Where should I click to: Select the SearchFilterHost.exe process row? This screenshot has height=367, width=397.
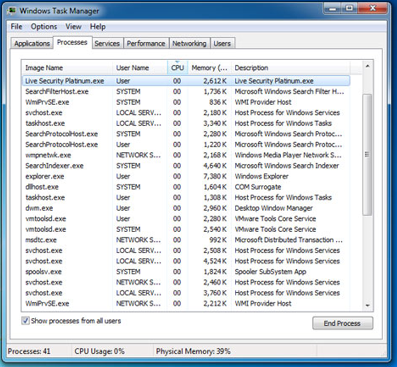(x=186, y=92)
